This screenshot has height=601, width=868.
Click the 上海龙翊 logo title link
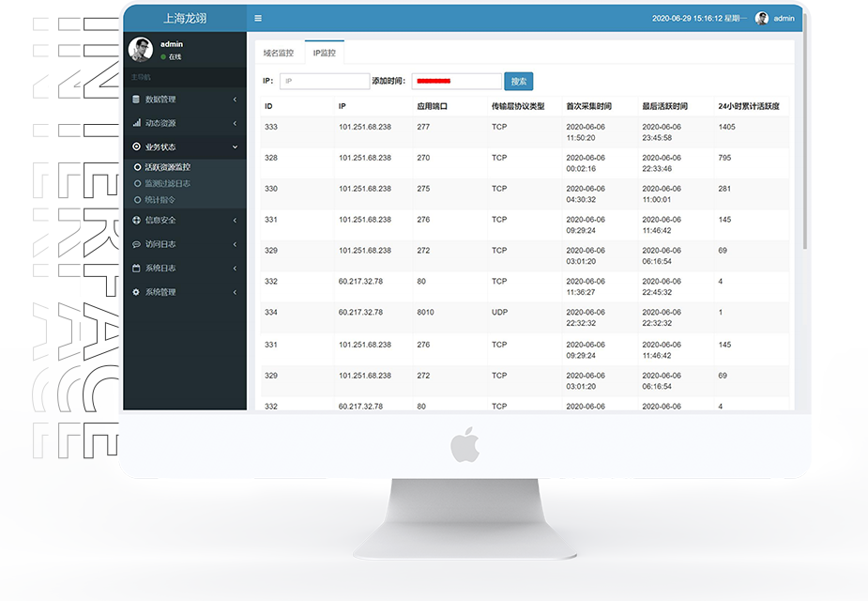coord(185,18)
